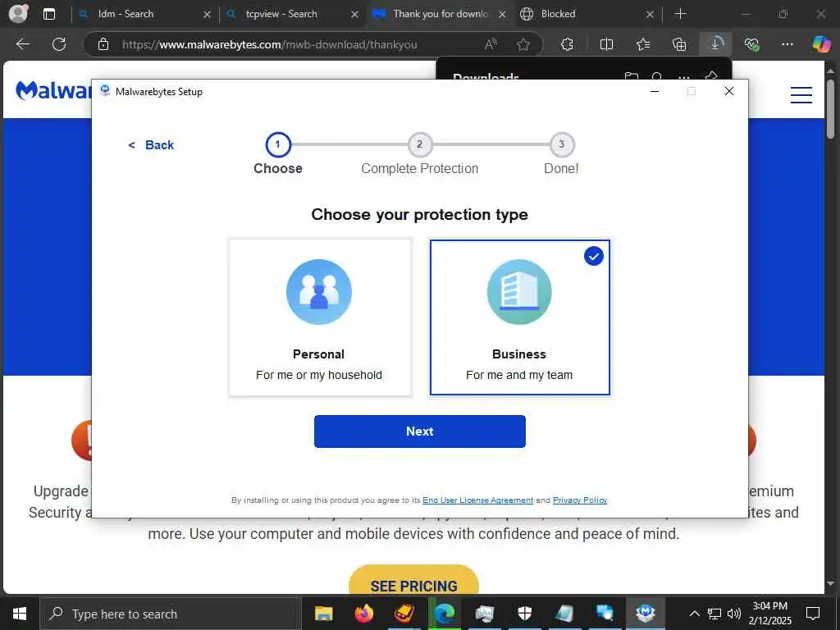Open the volume tray icon
The width and height of the screenshot is (840, 630).
point(734,614)
